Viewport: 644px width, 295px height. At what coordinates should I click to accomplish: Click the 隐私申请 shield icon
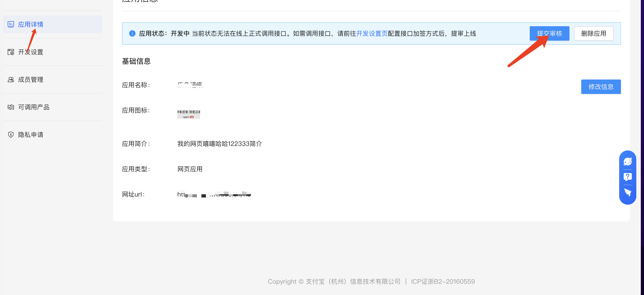11,134
